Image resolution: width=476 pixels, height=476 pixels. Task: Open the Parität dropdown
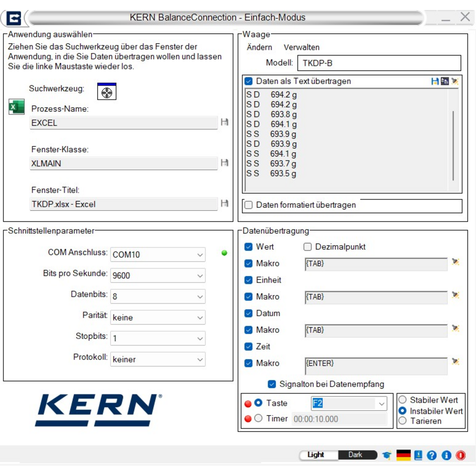pos(200,317)
